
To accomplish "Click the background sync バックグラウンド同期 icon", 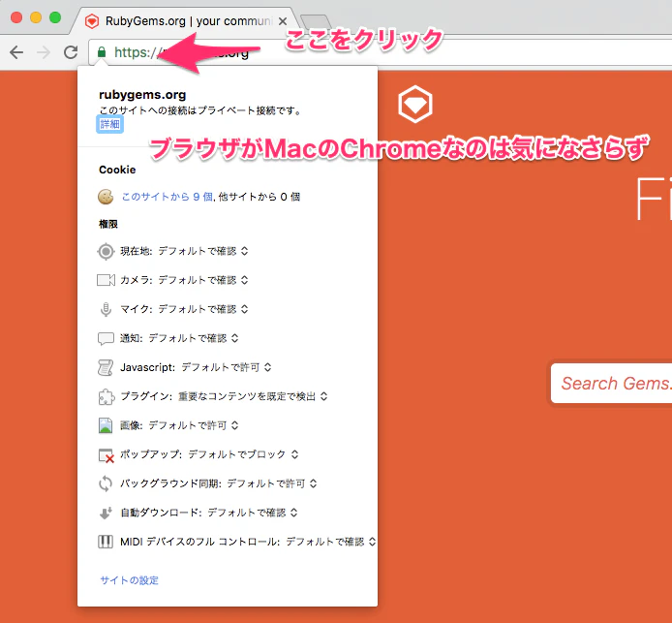I will tap(106, 483).
